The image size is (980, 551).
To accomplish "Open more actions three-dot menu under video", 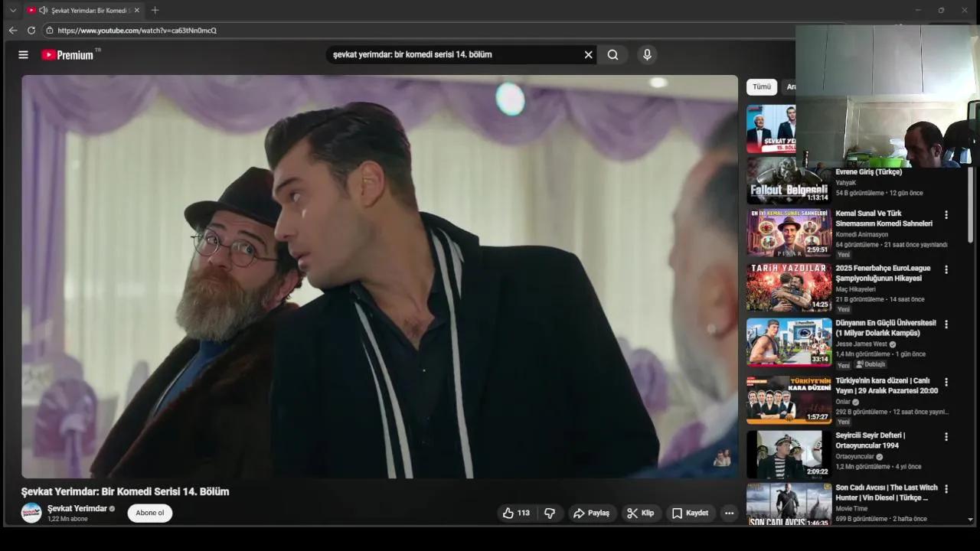I will pos(729,513).
